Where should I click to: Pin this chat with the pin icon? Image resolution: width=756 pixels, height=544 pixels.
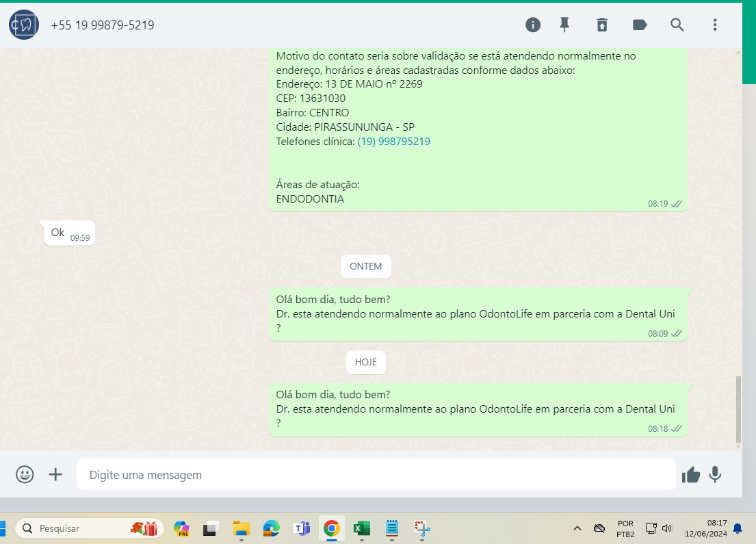point(564,25)
